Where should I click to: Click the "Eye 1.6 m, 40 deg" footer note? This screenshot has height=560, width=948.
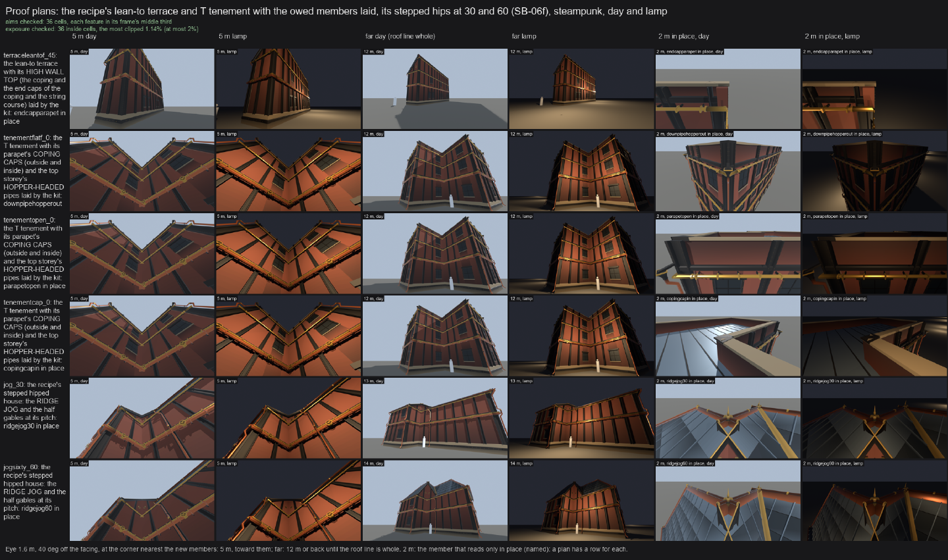(x=317, y=549)
